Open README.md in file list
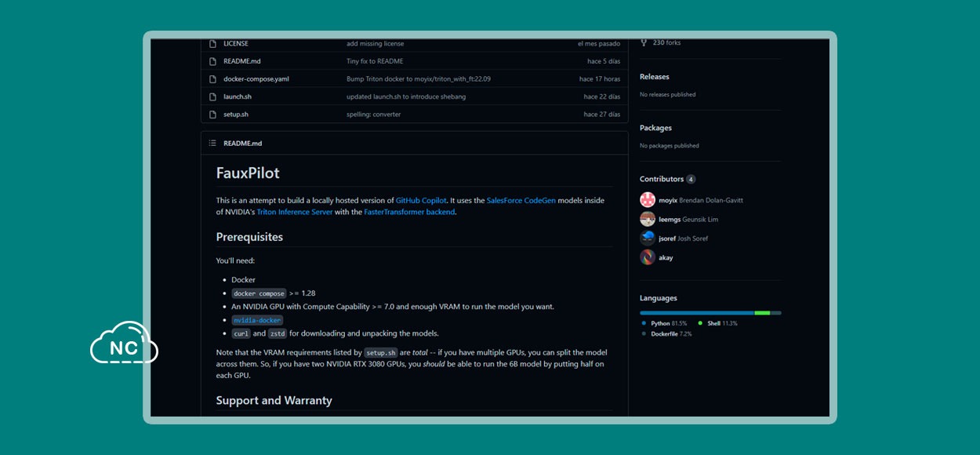Viewport: 980px width, 455px height. click(x=242, y=61)
